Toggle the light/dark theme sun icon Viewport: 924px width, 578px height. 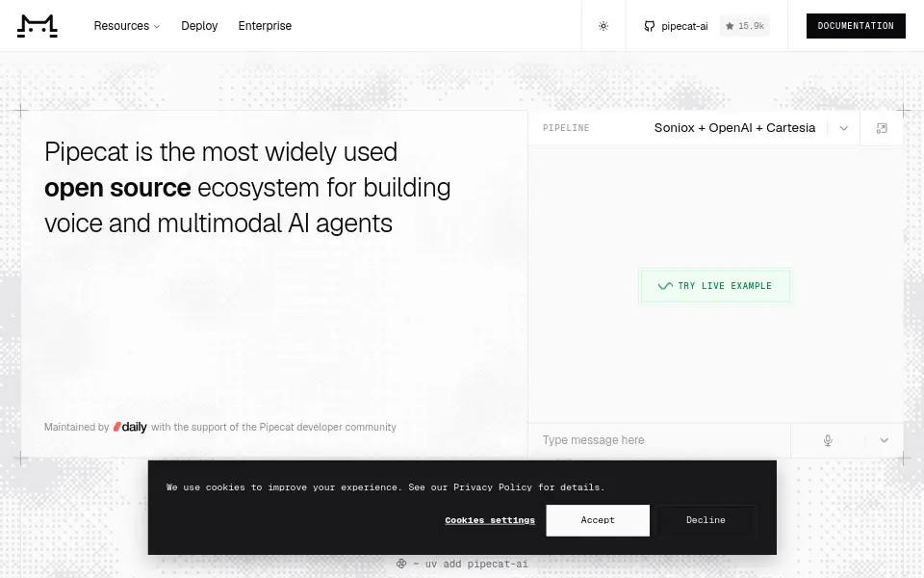click(x=603, y=26)
